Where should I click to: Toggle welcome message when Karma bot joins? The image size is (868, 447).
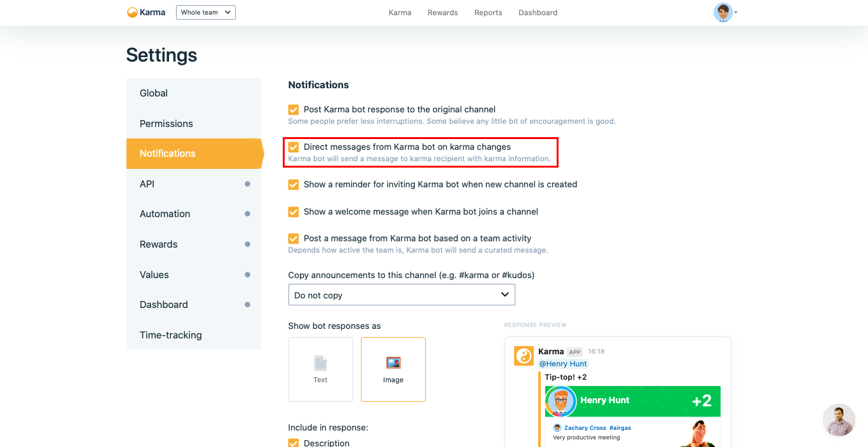(x=294, y=212)
